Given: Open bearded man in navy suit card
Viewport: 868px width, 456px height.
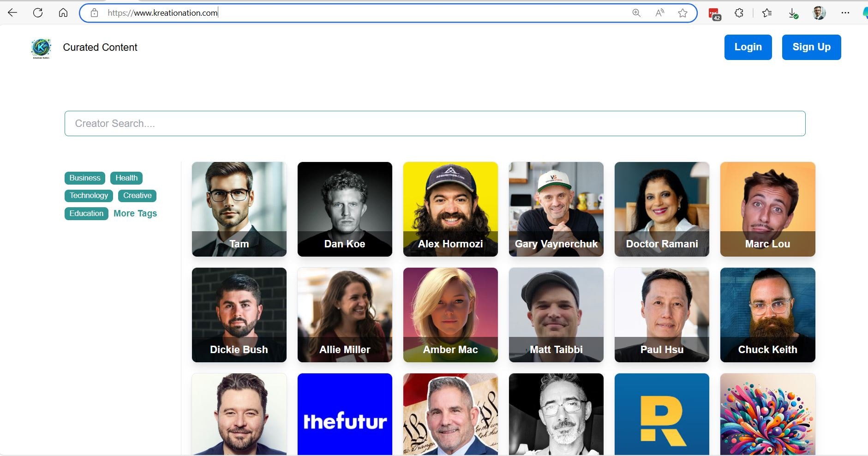Looking at the screenshot, I should 239,414.
